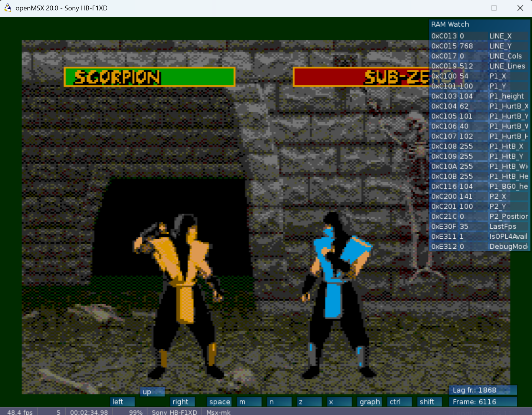
Task: Click the 'x' key indicator
Action: click(339, 402)
